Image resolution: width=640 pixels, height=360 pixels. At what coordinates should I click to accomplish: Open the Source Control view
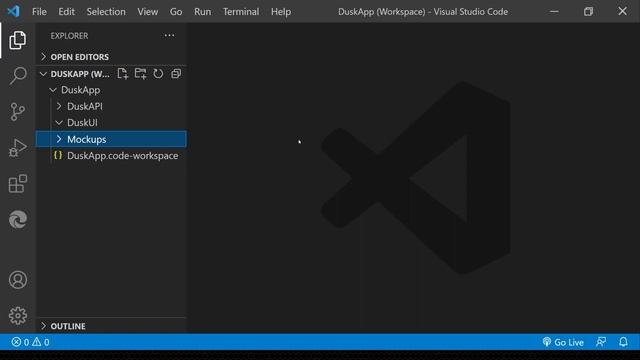(18, 111)
